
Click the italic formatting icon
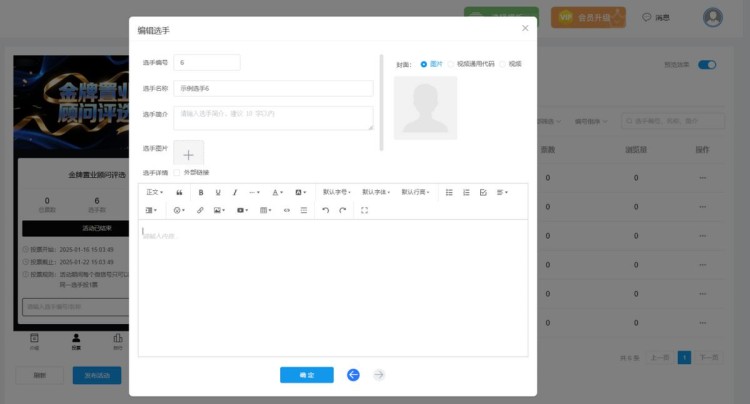[235, 192]
